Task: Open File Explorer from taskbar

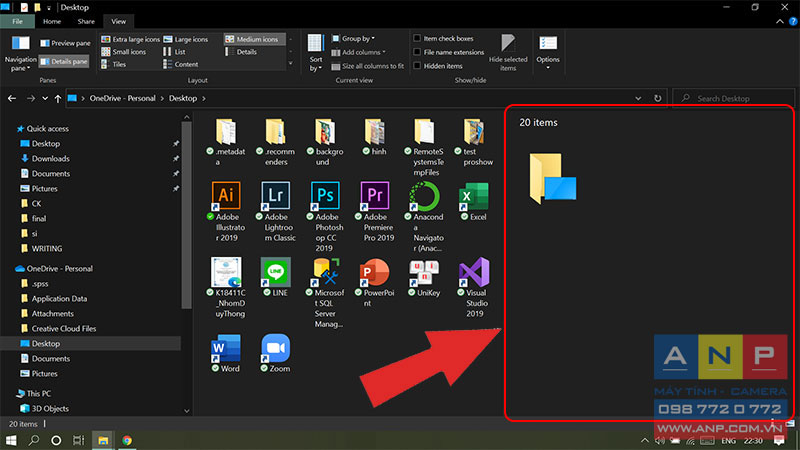Action: pos(103,440)
